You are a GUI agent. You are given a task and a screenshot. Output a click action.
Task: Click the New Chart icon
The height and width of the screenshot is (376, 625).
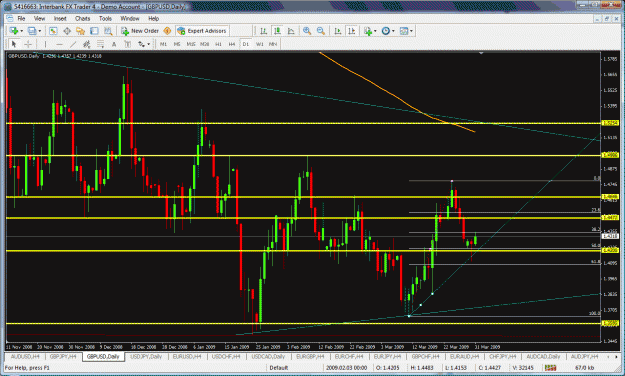pyautogui.click(x=14, y=31)
